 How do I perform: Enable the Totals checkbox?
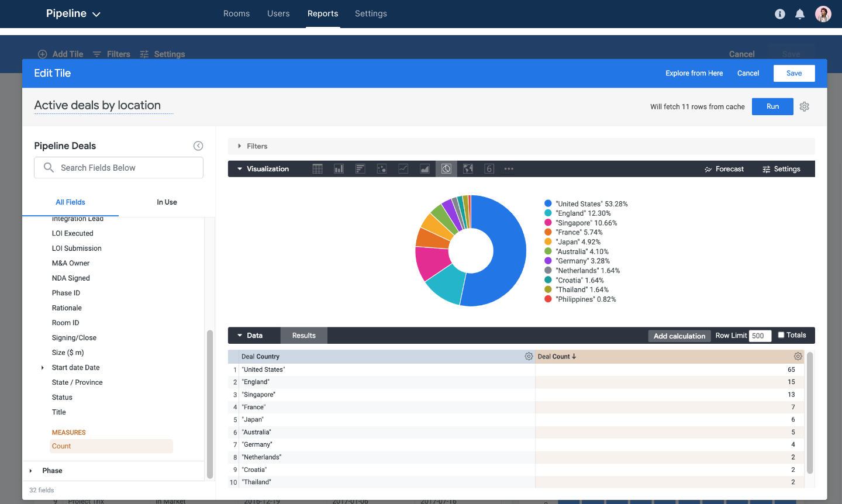pyautogui.click(x=781, y=335)
